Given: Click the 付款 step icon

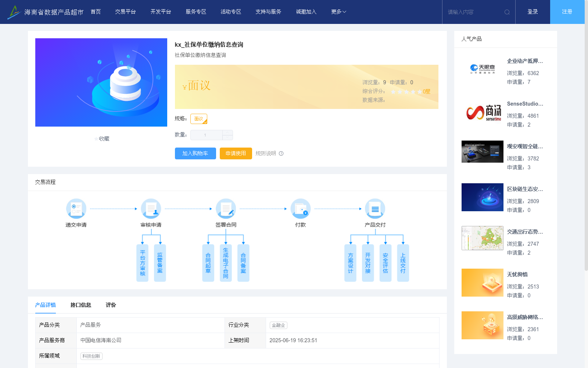Looking at the screenshot, I should pyautogui.click(x=301, y=209).
